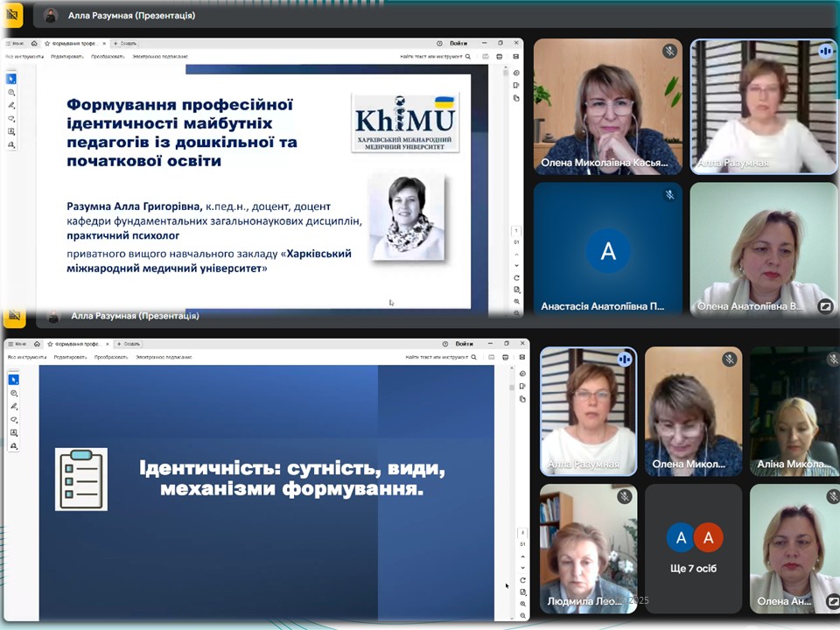This screenshot has height=630, width=840.
Task: Pick the zoom tool in the toolbar beside the Ідентичність slide
Action: point(13,393)
